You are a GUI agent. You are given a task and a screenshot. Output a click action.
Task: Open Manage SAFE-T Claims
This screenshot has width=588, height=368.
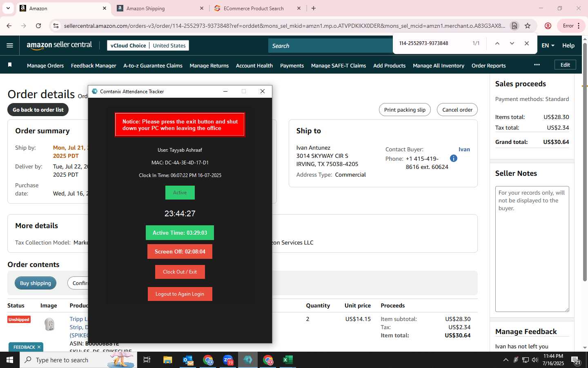point(339,65)
